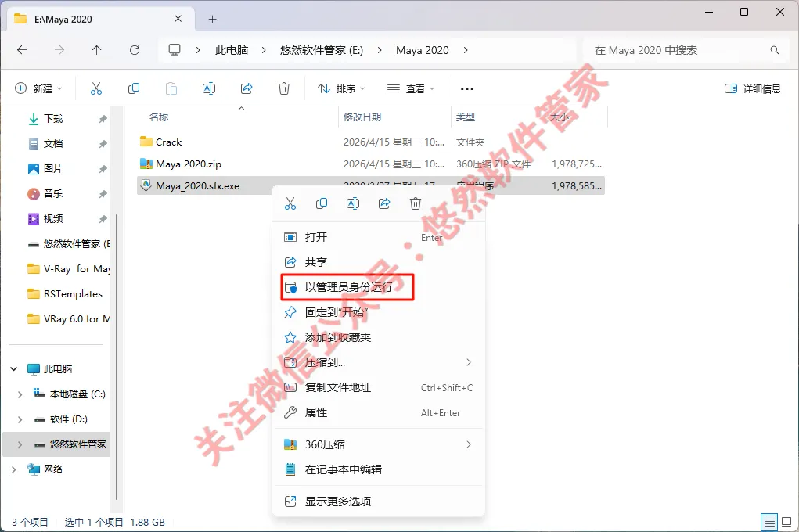Select 属性 in the context menu
The width and height of the screenshot is (799, 532).
[379, 413]
